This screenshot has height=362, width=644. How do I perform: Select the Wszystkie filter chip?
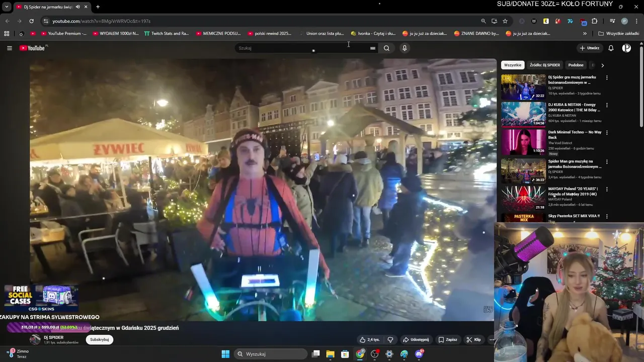click(x=513, y=65)
